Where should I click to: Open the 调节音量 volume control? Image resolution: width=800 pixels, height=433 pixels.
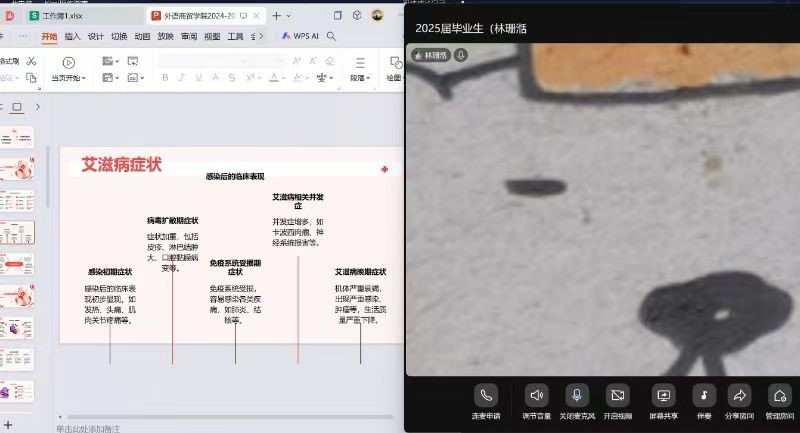[x=537, y=395]
